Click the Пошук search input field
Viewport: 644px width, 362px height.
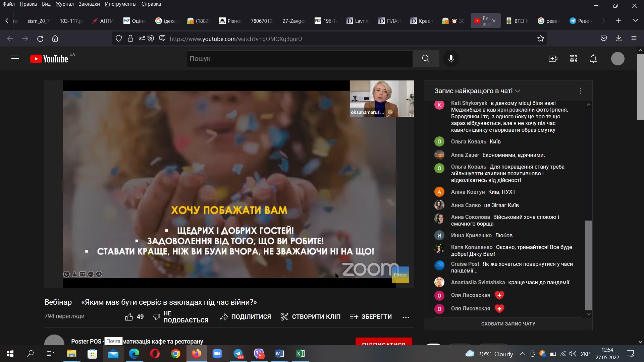click(x=299, y=59)
